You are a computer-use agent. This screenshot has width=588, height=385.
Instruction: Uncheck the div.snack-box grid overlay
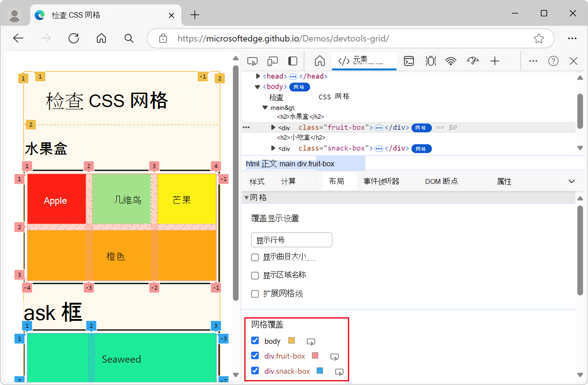coord(255,371)
